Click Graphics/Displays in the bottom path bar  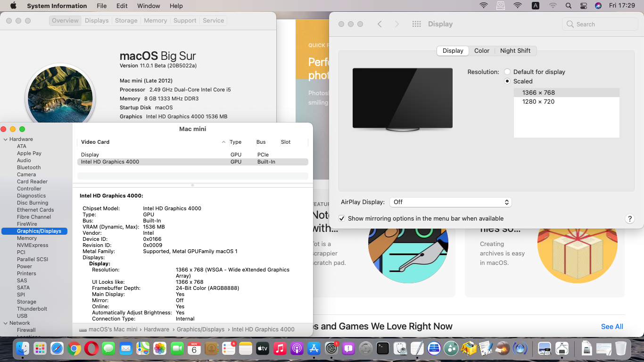[200, 329]
